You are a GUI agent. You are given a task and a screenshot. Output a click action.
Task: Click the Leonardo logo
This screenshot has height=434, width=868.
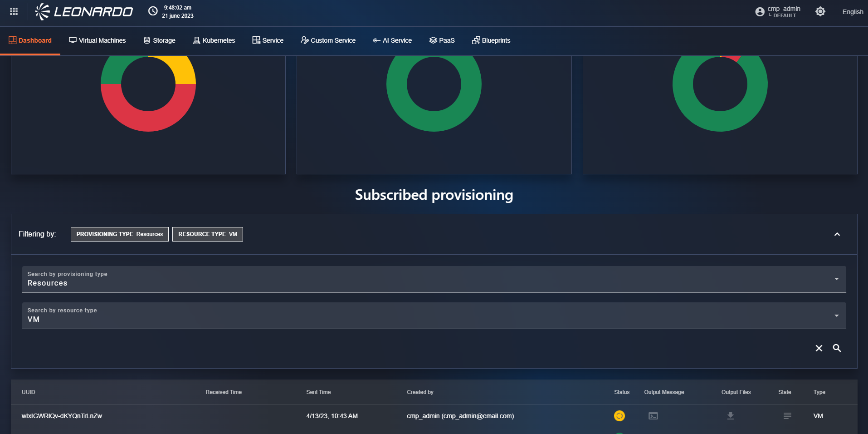pos(84,12)
